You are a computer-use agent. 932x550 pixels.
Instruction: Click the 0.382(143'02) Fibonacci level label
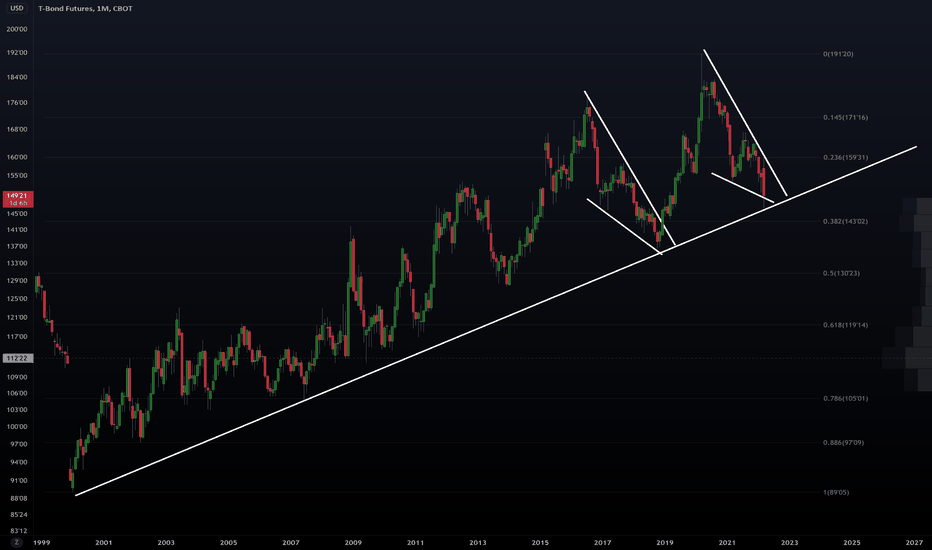pyautogui.click(x=845, y=221)
